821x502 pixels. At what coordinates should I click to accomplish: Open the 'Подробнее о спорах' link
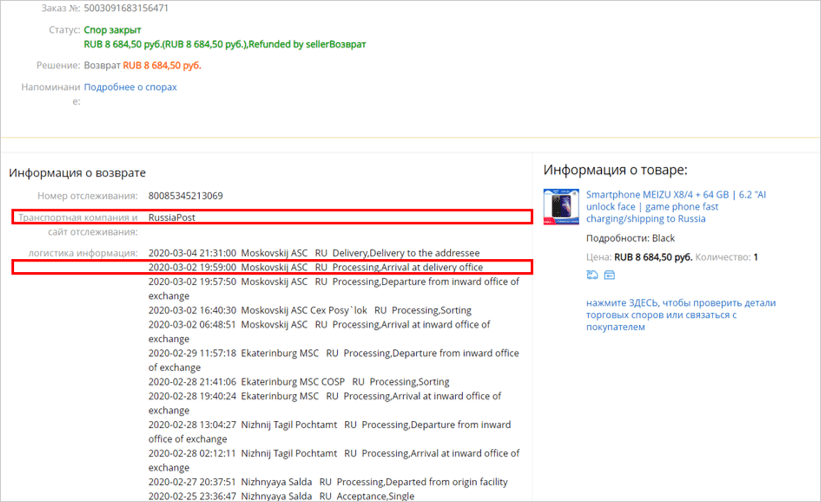130,87
